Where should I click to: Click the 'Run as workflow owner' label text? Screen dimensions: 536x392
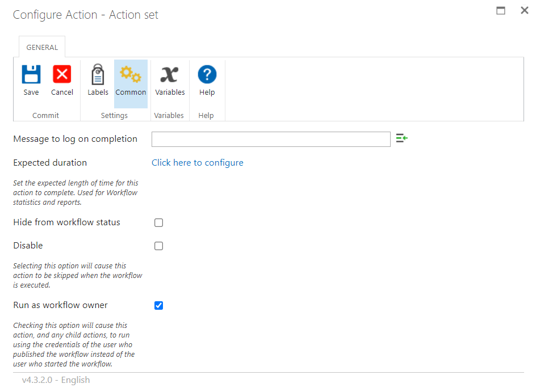[61, 305]
